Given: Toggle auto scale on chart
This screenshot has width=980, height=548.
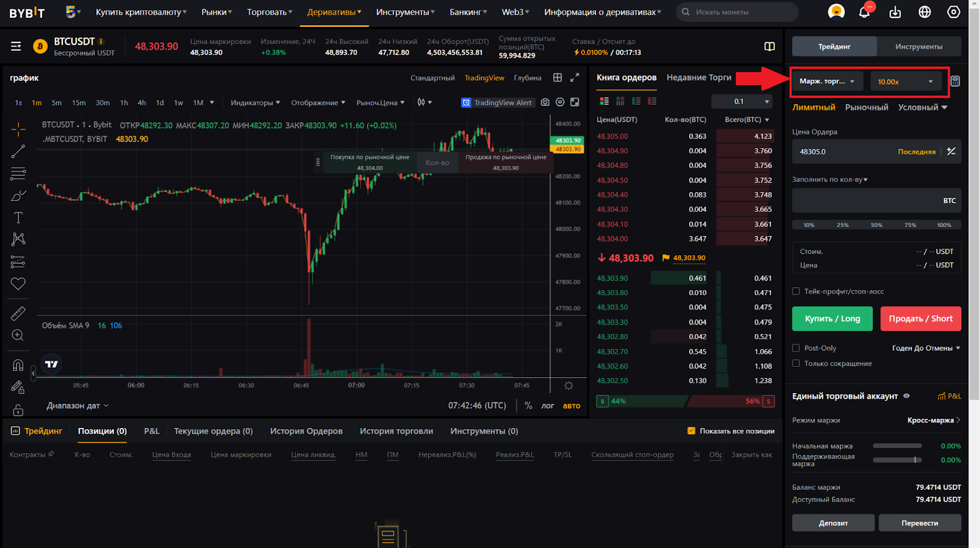Looking at the screenshot, I should pos(571,405).
